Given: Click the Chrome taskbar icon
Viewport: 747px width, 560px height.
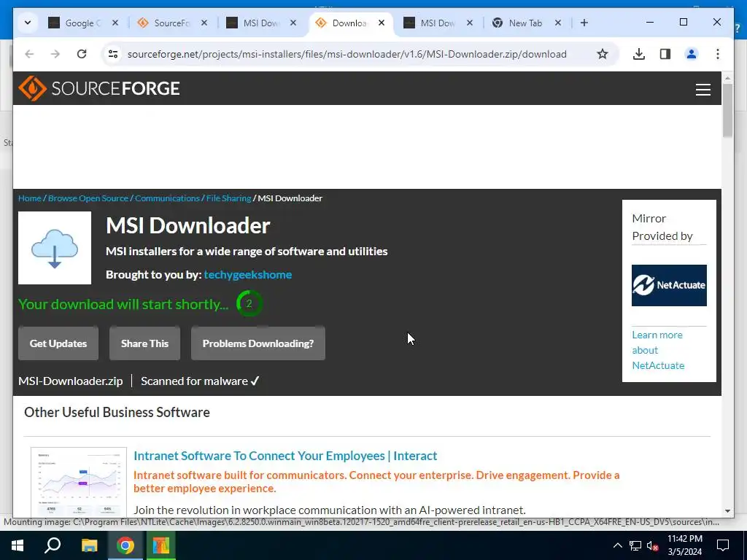Looking at the screenshot, I should 125,545.
